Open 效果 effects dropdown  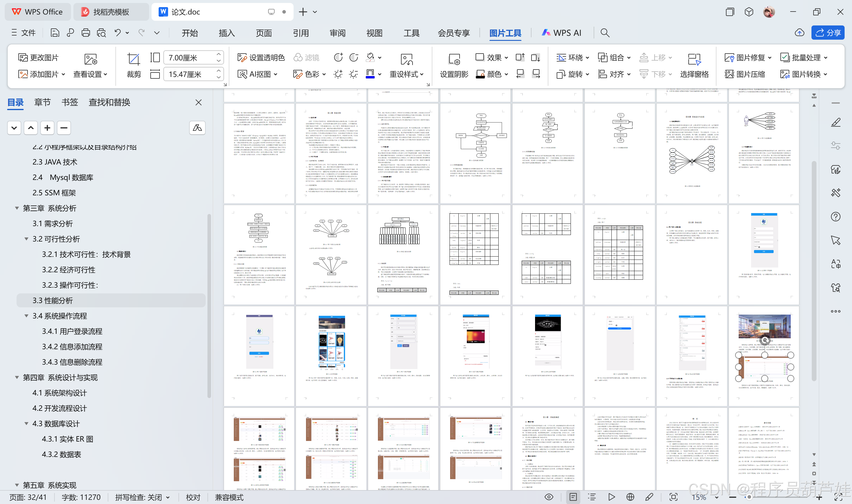[492, 57]
